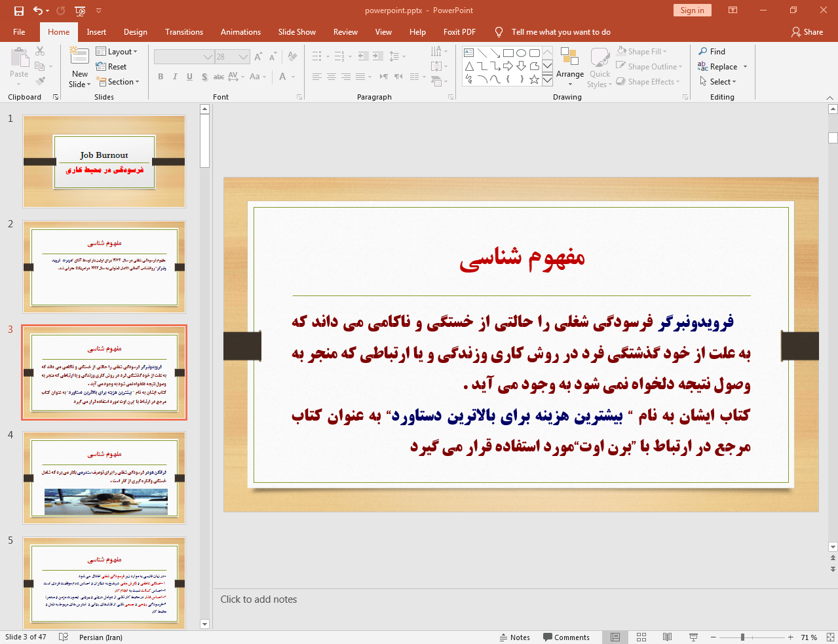Viewport: 838px width, 644px height.
Task: Apply text shadow with the S icon
Action: (x=204, y=77)
